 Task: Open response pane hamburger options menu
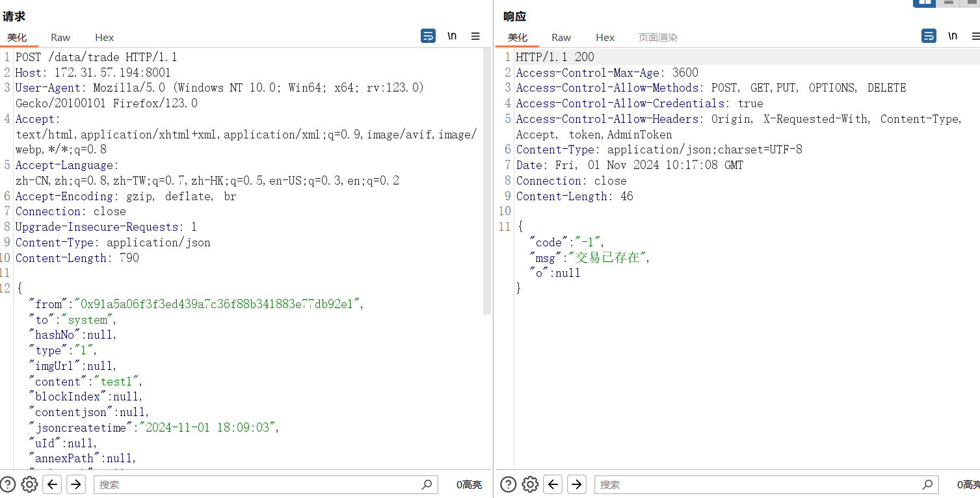coord(976,36)
